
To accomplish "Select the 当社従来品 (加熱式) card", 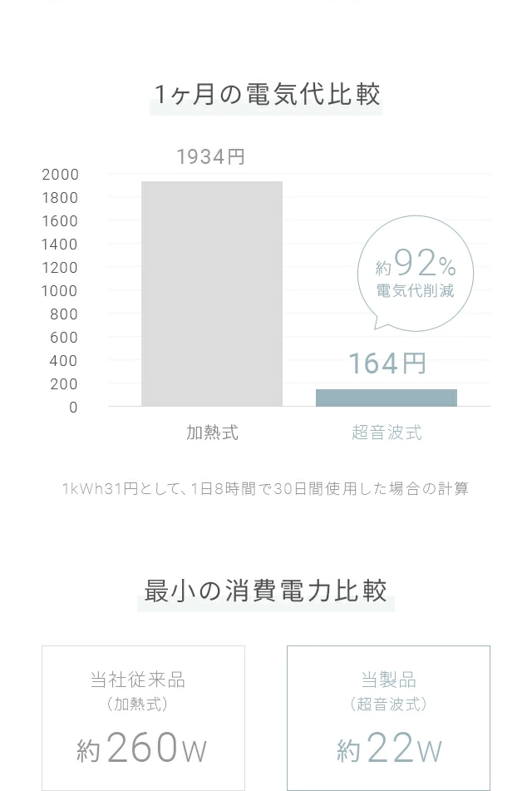I will tap(143, 719).
